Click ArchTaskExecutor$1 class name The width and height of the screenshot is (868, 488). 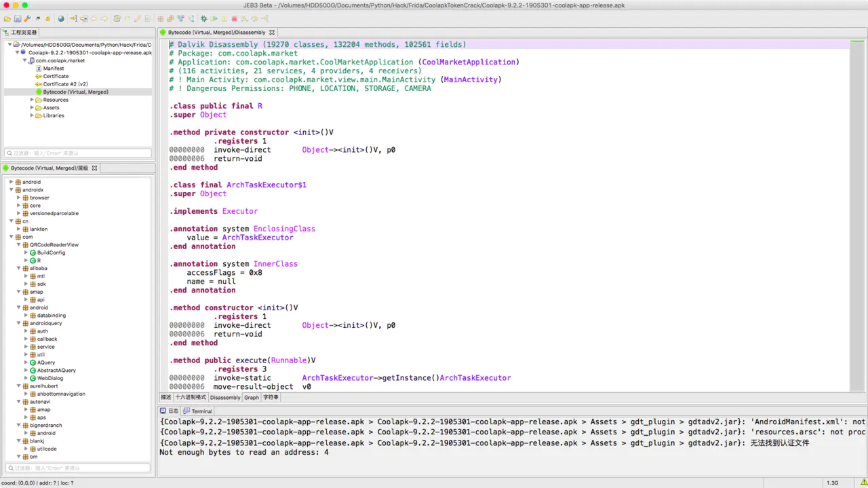[x=267, y=185]
